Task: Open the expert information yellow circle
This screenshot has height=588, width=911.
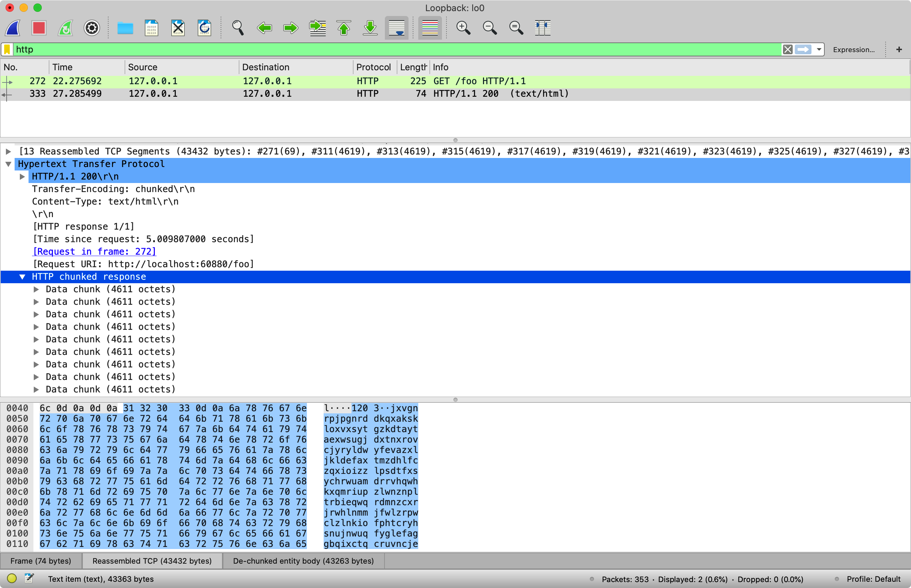Action: pos(12,579)
